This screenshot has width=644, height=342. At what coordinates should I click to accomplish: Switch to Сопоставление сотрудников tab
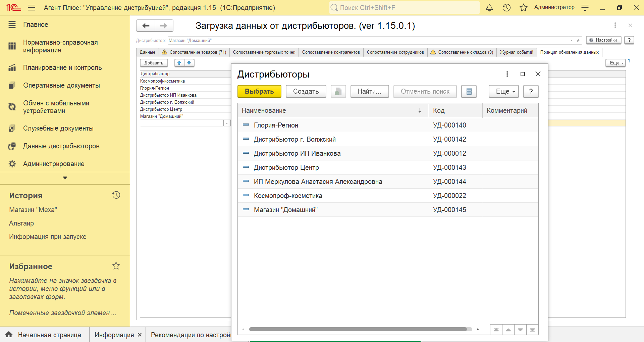[x=395, y=52]
